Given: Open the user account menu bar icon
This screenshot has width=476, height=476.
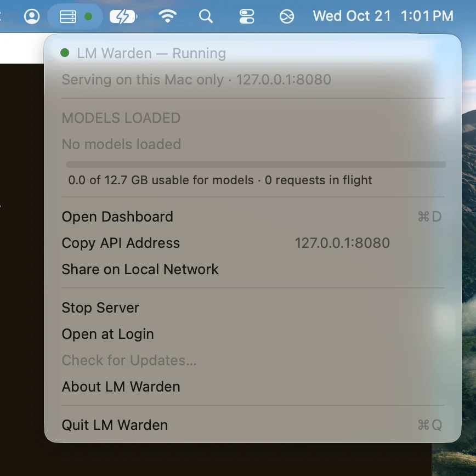Looking at the screenshot, I should [32, 16].
